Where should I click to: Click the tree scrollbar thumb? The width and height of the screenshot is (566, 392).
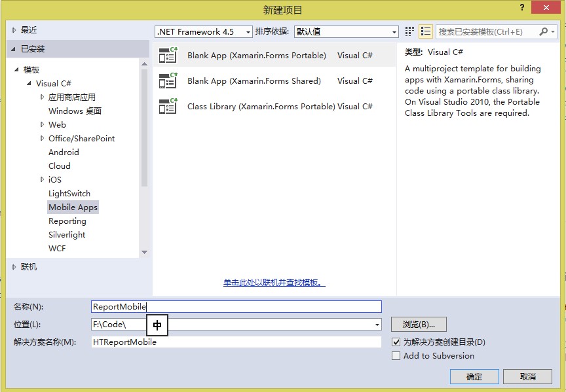(x=144, y=128)
